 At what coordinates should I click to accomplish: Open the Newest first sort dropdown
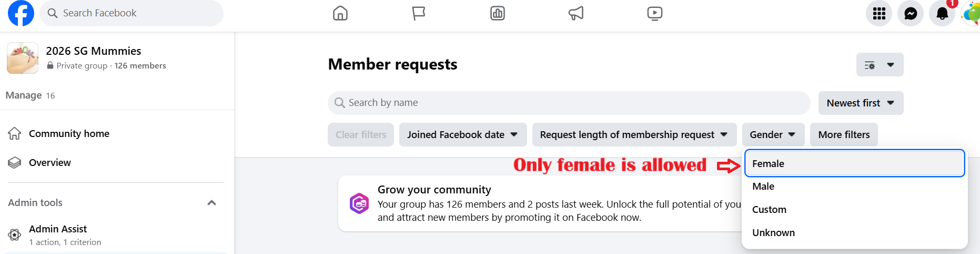861,103
